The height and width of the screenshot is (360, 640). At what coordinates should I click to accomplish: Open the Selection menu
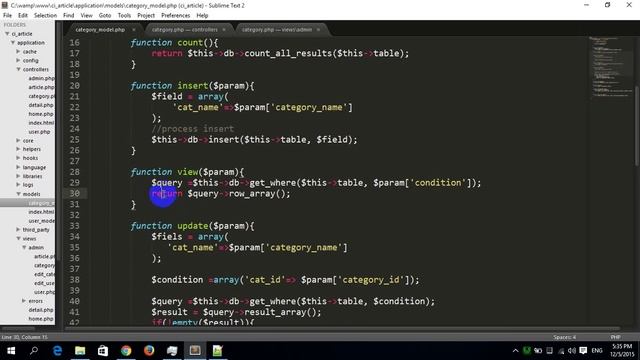(x=45, y=16)
